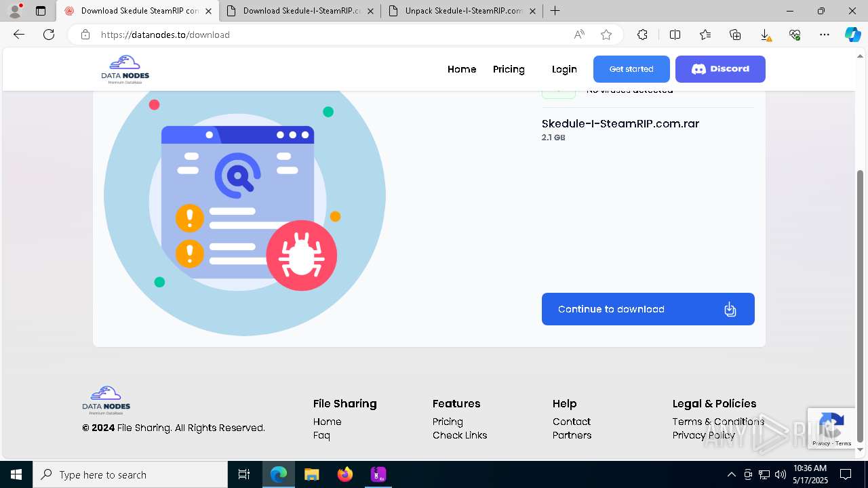Click the taskbar search box
The height and width of the screenshot is (488, 868).
point(130,474)
